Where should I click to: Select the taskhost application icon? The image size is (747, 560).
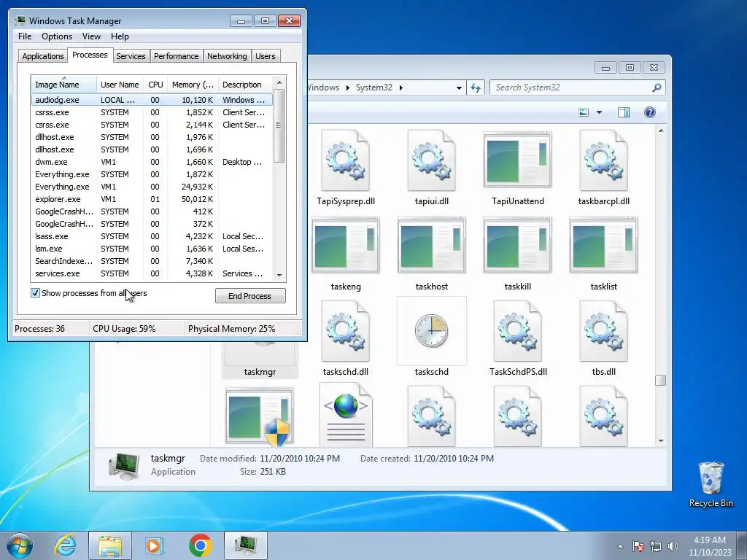[x=432, y=245]
